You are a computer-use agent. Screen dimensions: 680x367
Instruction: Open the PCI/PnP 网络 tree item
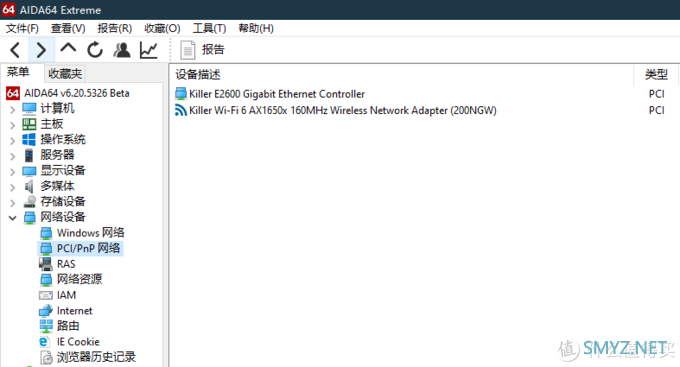click(88, 248)
